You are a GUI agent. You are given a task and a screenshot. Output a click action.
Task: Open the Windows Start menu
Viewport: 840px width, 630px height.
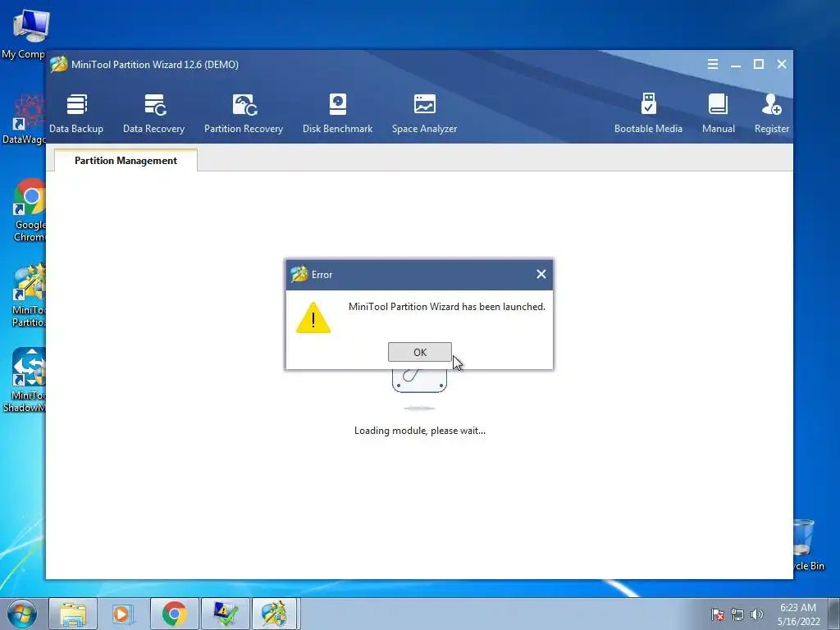pyautogui.click(x=21, y=614)
